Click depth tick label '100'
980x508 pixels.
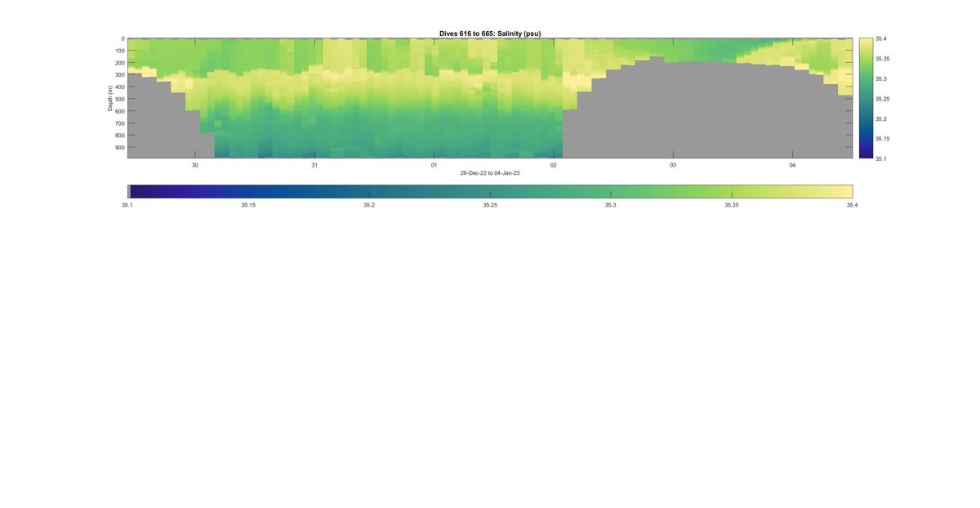point(119,51)
